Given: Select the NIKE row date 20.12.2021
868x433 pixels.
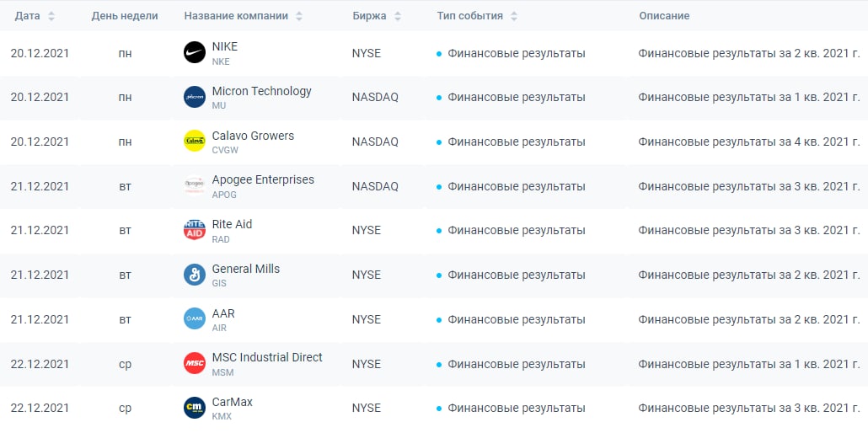Looking at the screenshot, I should pyautogui.click(x=40, y=53).
